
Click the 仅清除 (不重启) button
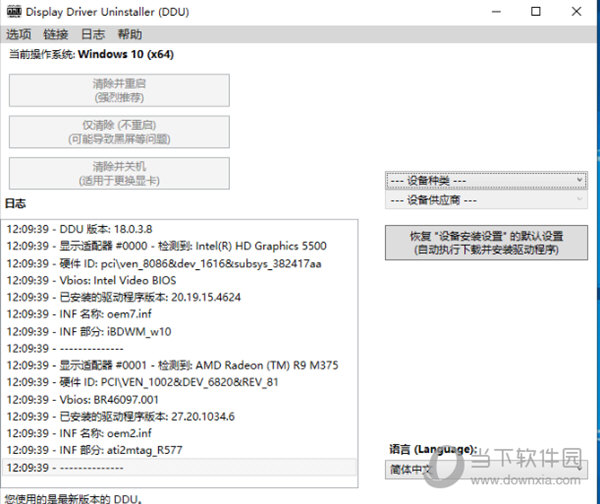[119, 132]
